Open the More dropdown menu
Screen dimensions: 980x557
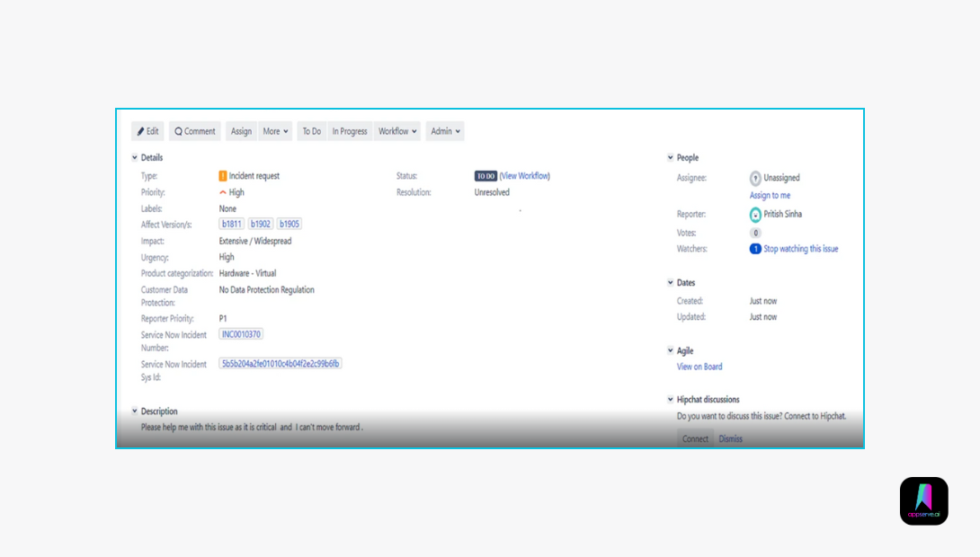pyautogui.click(x=275, y=131)
